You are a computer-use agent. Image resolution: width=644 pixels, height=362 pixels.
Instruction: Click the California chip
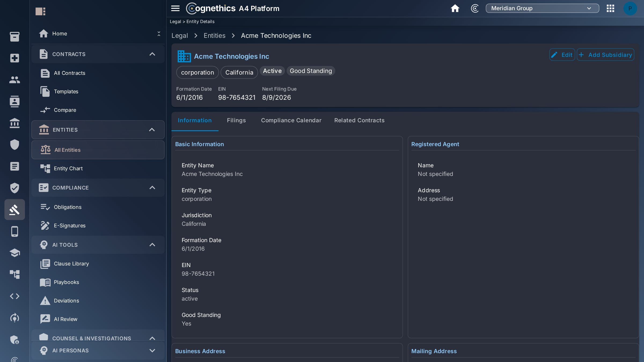tap(239, 72)
